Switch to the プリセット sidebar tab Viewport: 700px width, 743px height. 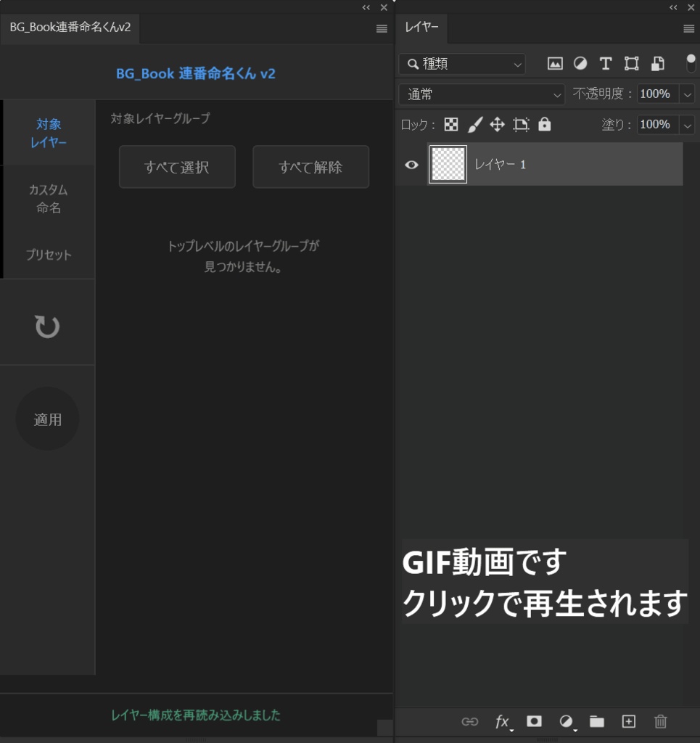click(x=49, y=255)
